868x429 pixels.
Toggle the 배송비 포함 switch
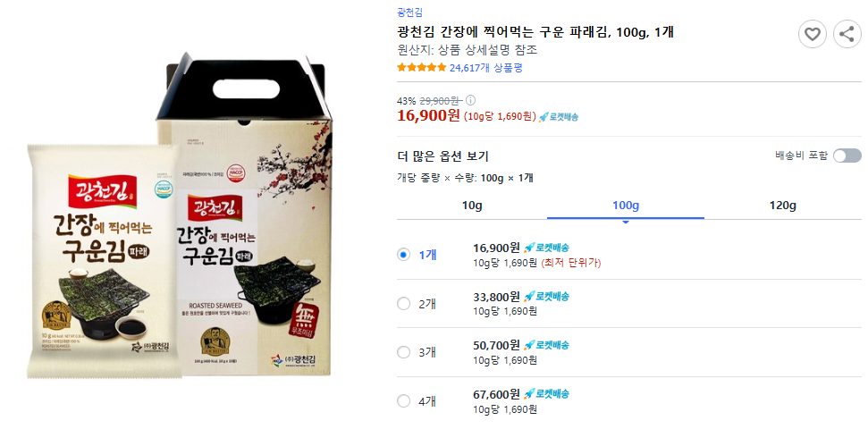847,156
